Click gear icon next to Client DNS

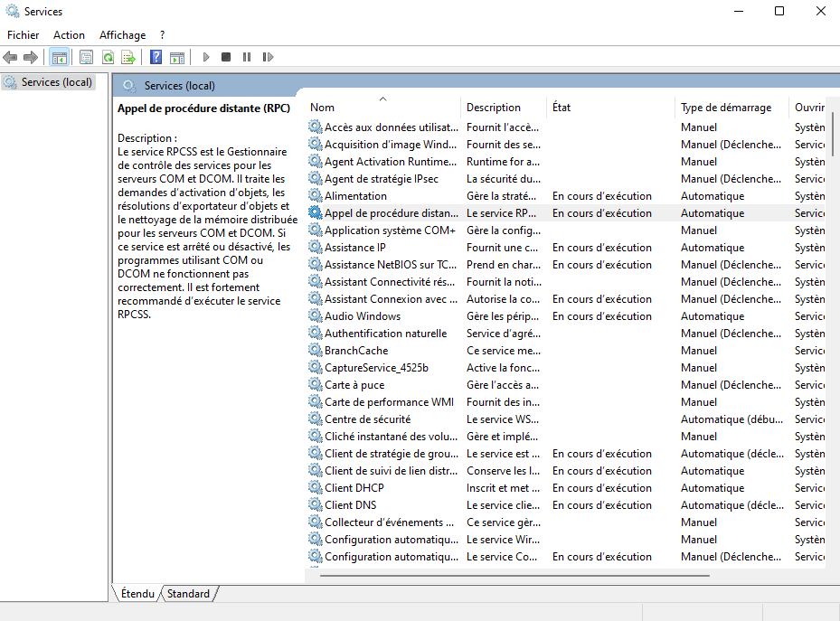click(x=316, y=504)
